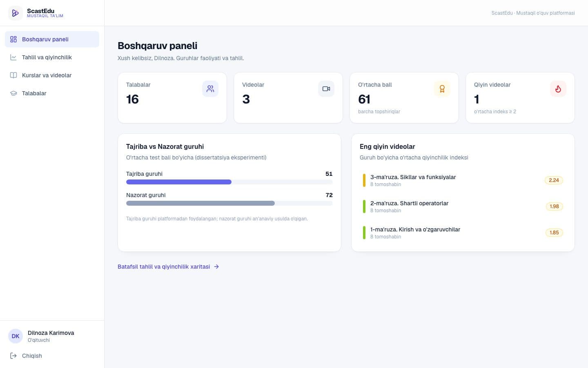Click the Boshqaruv paneli page title
This screenshot has width=588, height=368.
click(158, 46)
